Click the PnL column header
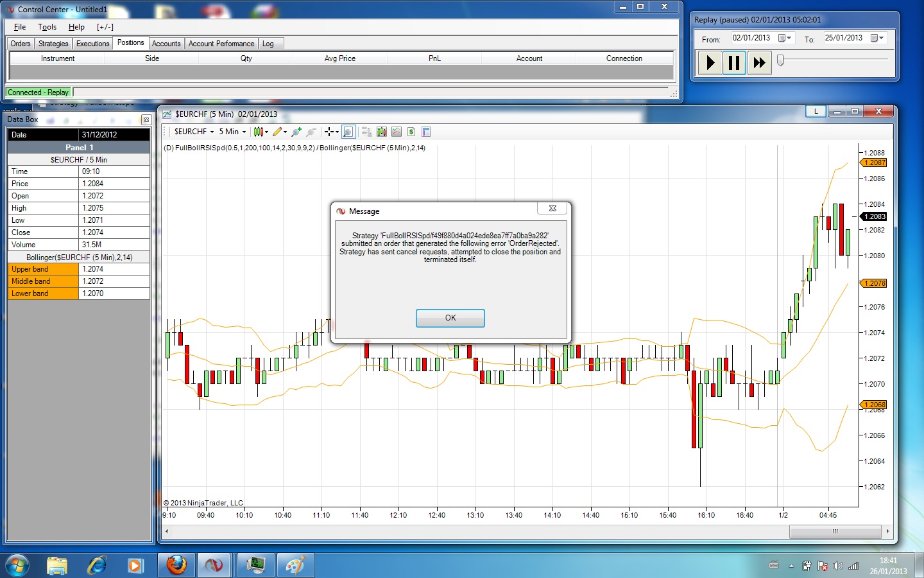The height and width of the screenshot is (578, 924). click(x=434, y=58)
